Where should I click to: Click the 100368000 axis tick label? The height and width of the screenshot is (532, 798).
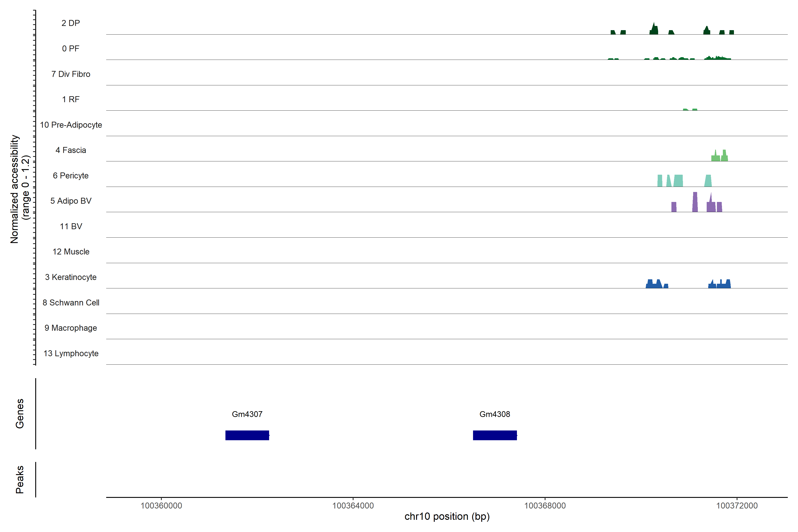(x=545, y=506)
